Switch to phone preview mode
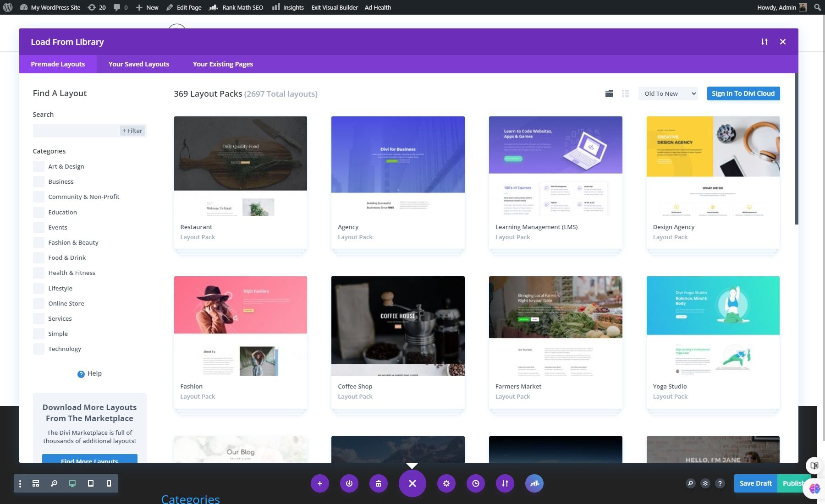This screenshot has height=504, width=825. pos(109,483)
